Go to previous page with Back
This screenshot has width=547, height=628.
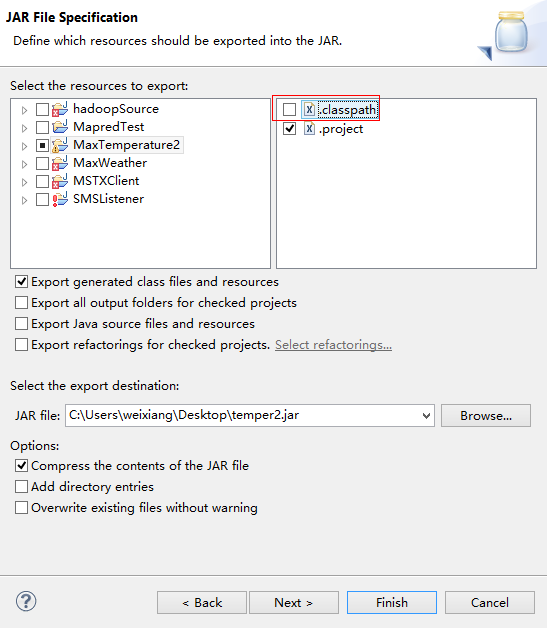tap(202, 602)
